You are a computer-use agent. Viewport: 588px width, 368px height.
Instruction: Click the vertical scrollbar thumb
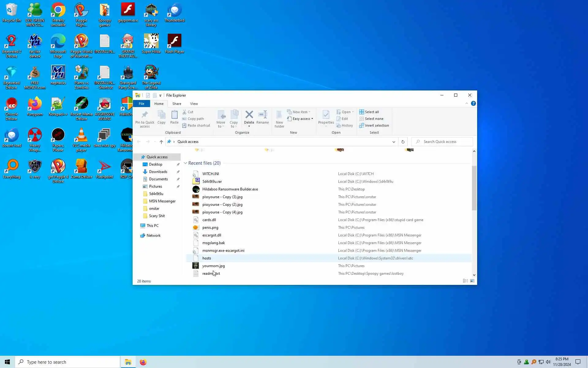pos(474,188)
